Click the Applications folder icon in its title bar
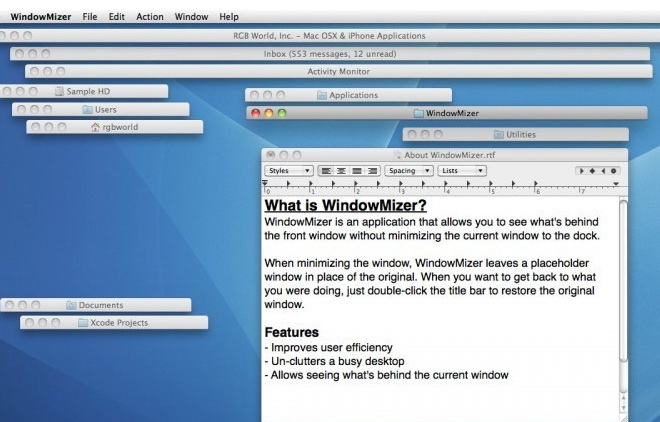Viewport: 660px width, 422px height. [x=322, y=96]
